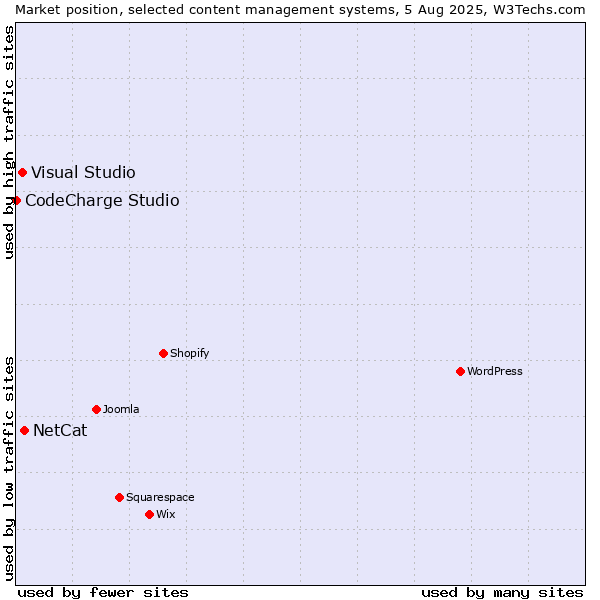Viewport: 600px width, 600px height.
Task: Click the 'Wix' label text
Action: click(166, 514)
